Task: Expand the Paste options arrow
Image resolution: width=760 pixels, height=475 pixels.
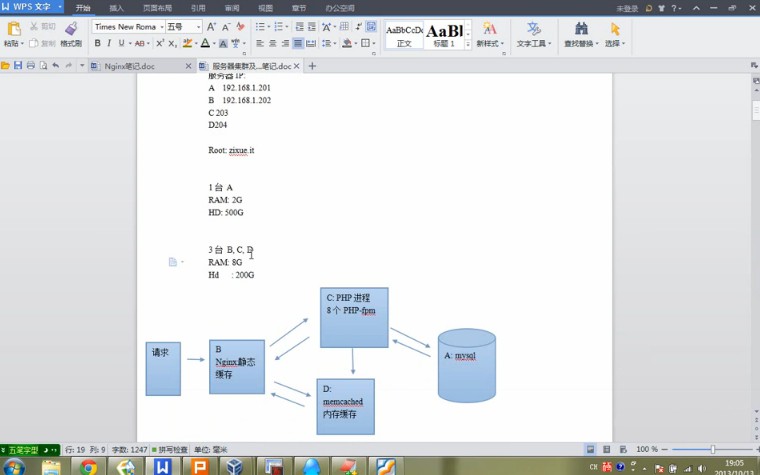Action: [x=22, y=44]
